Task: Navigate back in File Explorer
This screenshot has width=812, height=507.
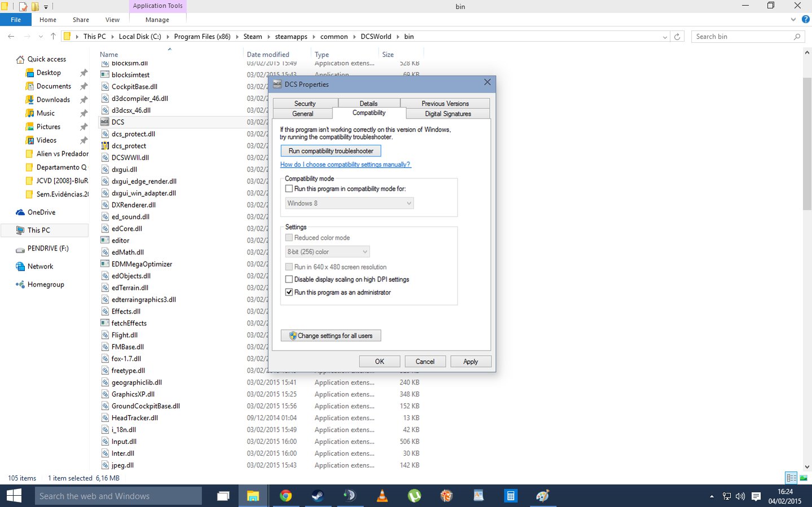Action: point(11,36)
